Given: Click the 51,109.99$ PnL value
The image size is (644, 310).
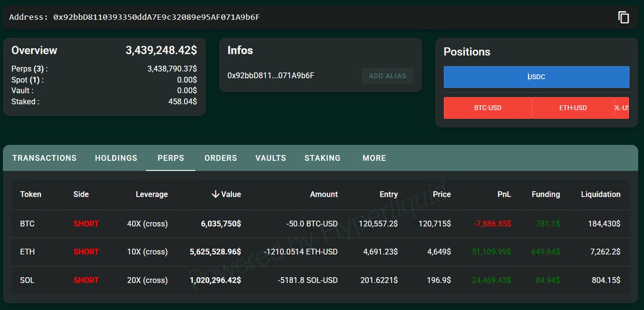Looking at the screenshot, I should 492,252.
